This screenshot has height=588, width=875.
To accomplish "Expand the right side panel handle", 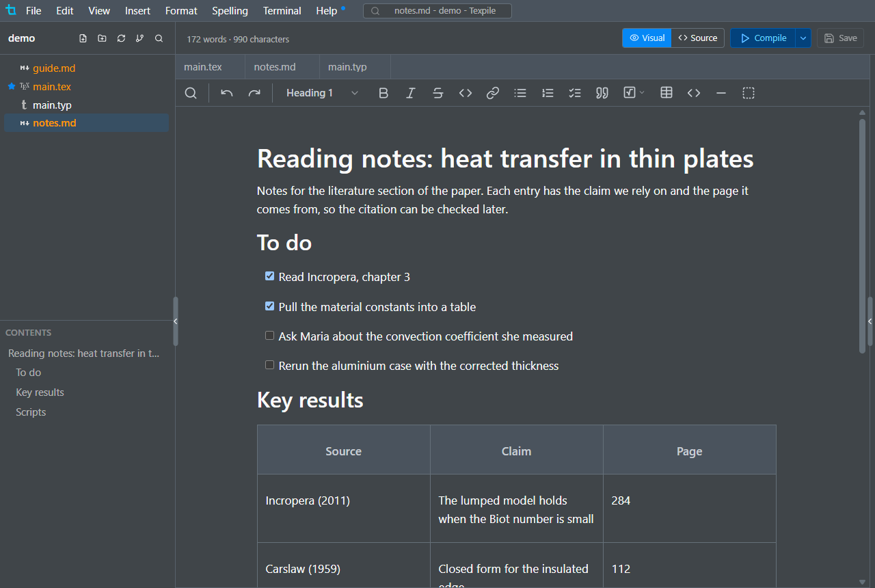I will (x=870, y=321).
